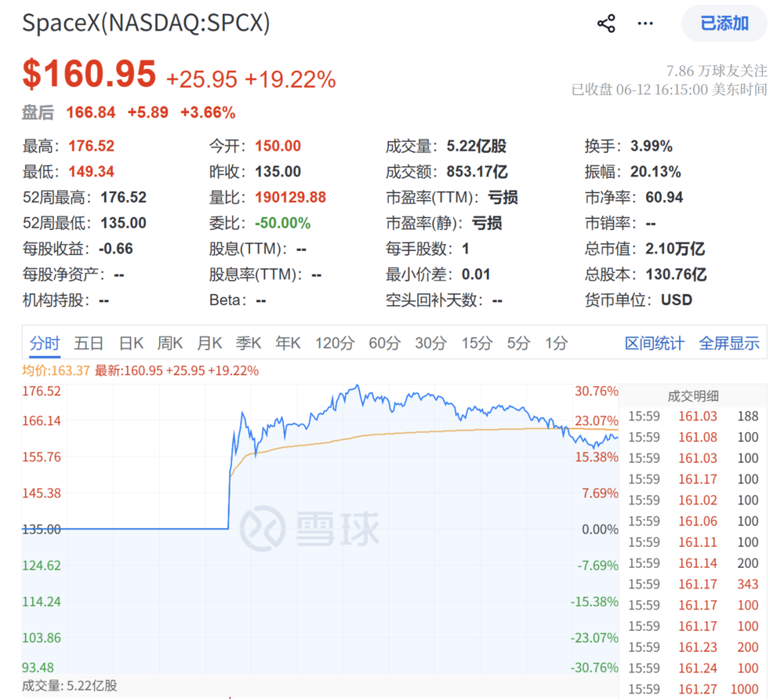This screenshot has height=699, width=784.
Task: Click the 52周最低 value 135.00
Action: pos(124,223)
